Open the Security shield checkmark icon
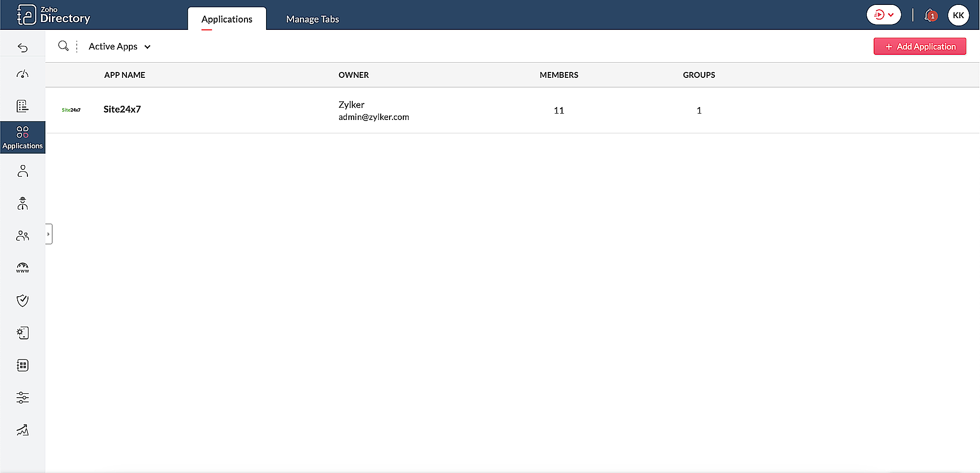Screen dimensions: 980x473 pos(23,300)
